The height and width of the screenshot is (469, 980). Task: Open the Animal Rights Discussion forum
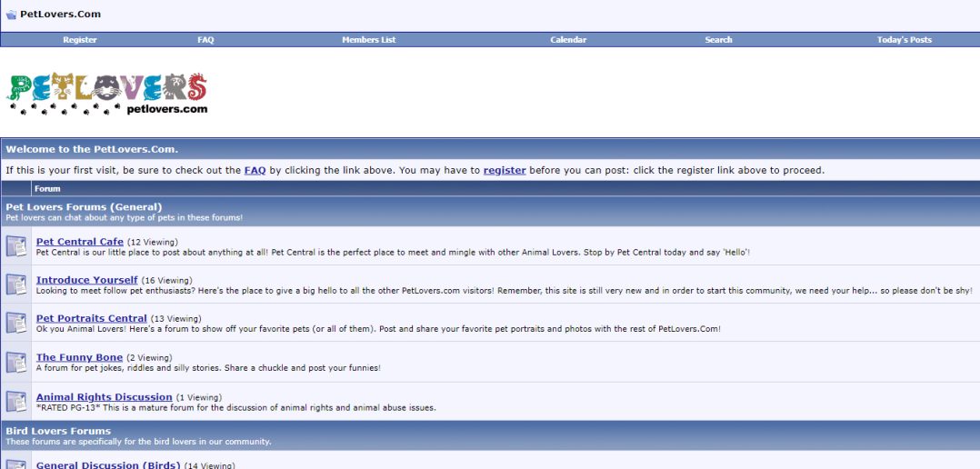point(105,396)
